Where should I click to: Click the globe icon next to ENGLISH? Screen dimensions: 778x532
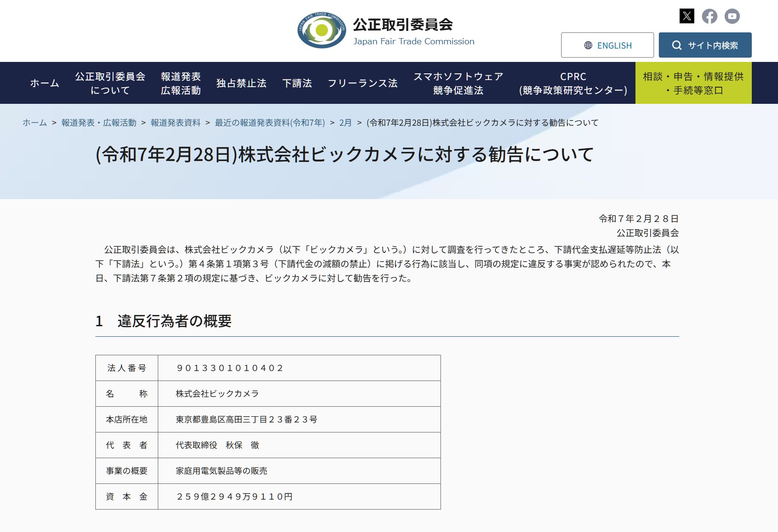click(x=588, y=45)
